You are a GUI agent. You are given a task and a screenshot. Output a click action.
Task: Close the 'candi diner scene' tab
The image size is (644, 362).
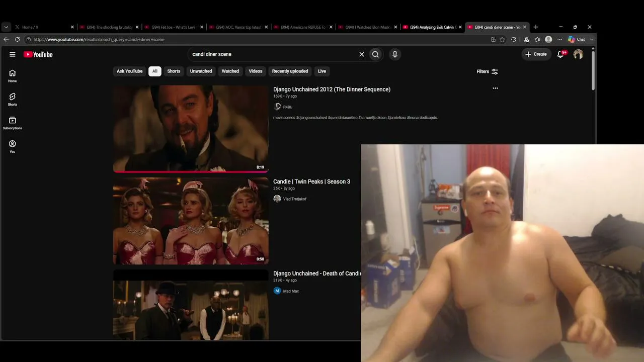pos(525,27)
